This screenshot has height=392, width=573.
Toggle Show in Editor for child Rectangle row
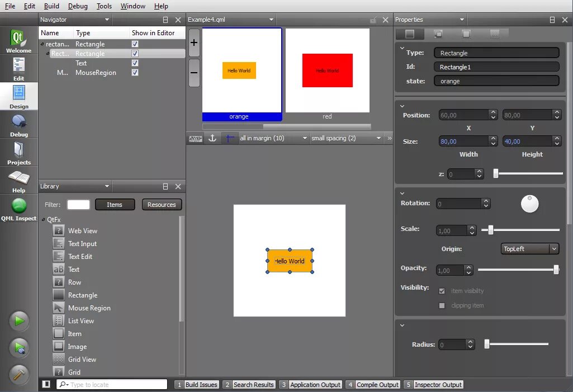[135, 53]
